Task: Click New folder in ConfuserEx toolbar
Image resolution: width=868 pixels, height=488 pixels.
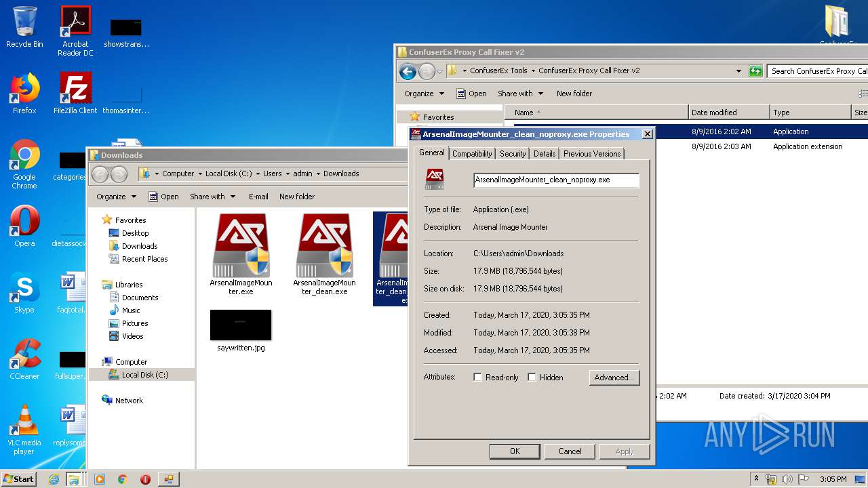Action: 574,94
